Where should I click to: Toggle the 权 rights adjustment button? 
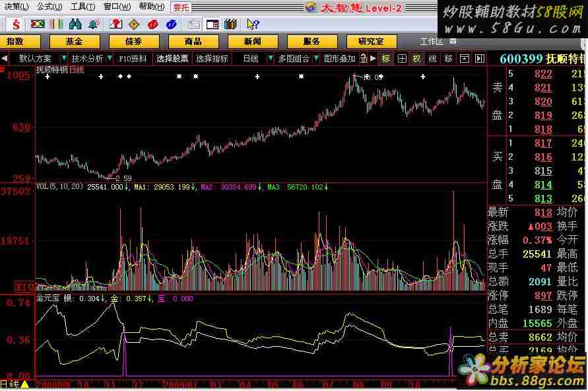[417, 59]
